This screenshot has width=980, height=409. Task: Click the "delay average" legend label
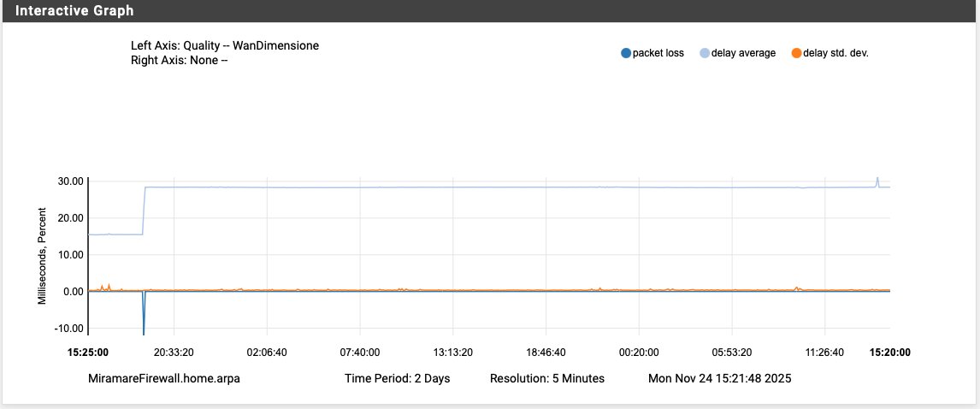pos(743,53)
